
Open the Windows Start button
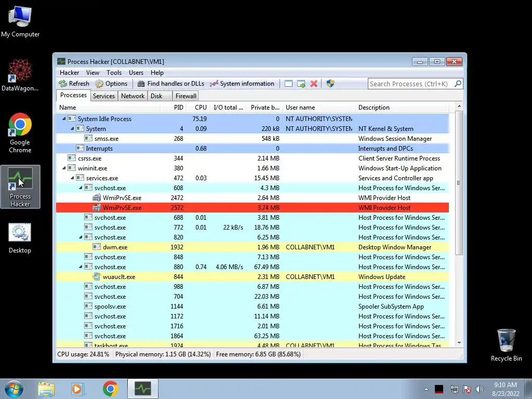(14, 389)
